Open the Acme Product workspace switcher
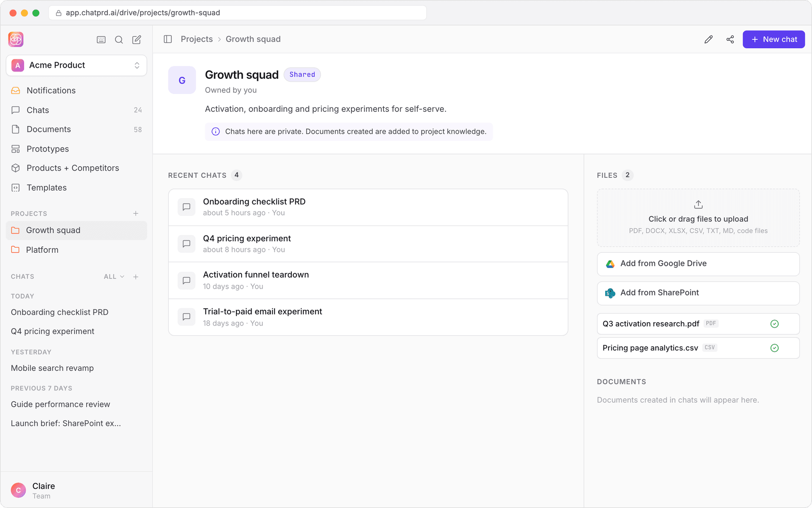This screenshot has height=508, width=812. (x=77, y=65)
